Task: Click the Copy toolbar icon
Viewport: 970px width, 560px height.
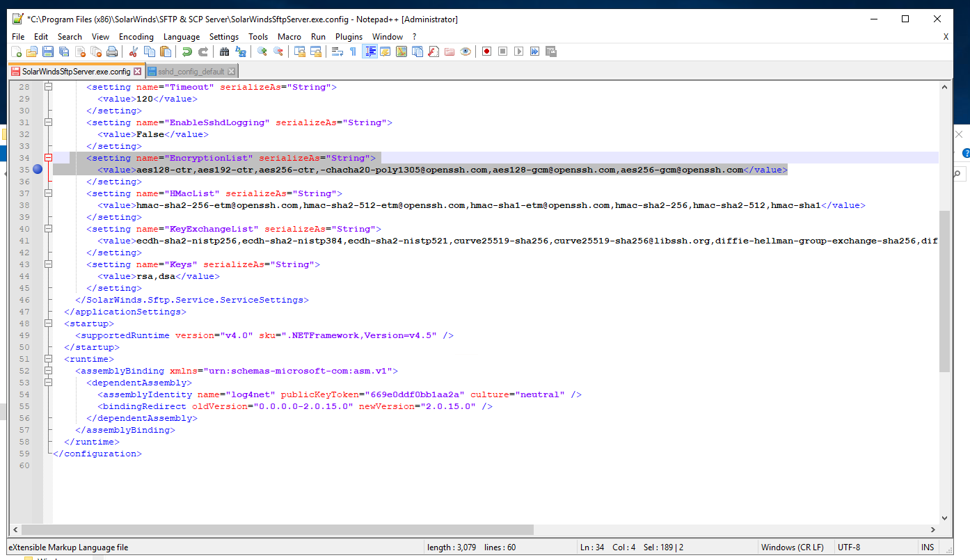Action: coord(149,51)
